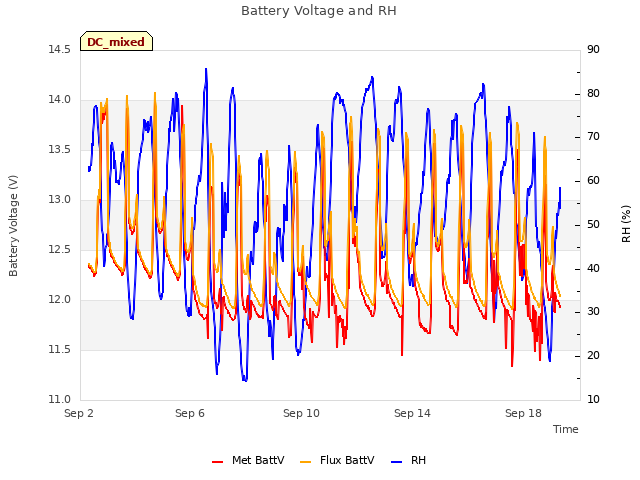This screenshot has width=640, height=480.
Task: Click the 70 RH axis tick label
Action: click(593, 137)
